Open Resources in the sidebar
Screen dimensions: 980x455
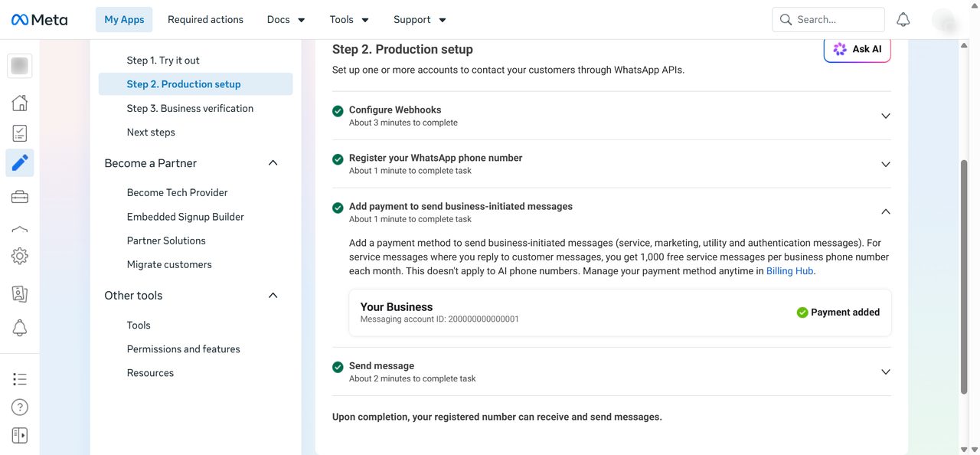click(150, 373)
